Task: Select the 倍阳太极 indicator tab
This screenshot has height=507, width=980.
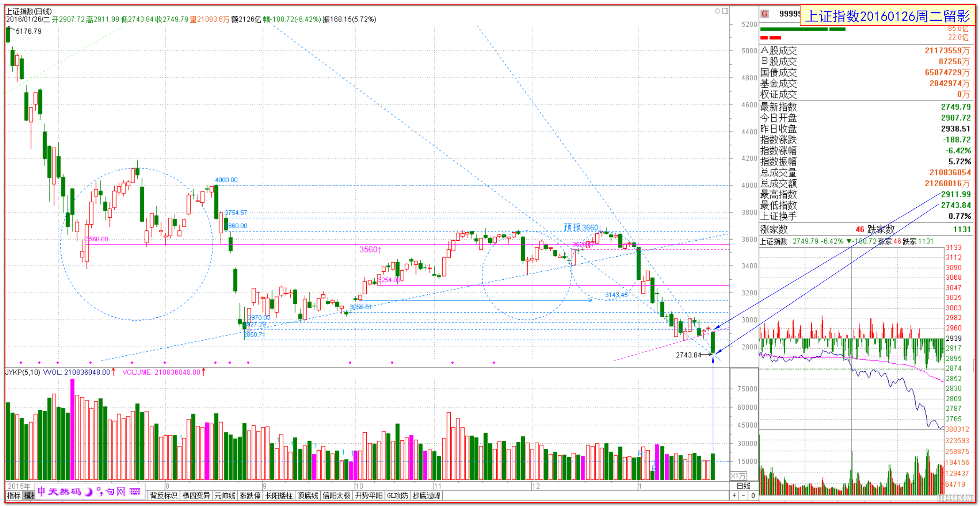Action: (x=336, y=496)
